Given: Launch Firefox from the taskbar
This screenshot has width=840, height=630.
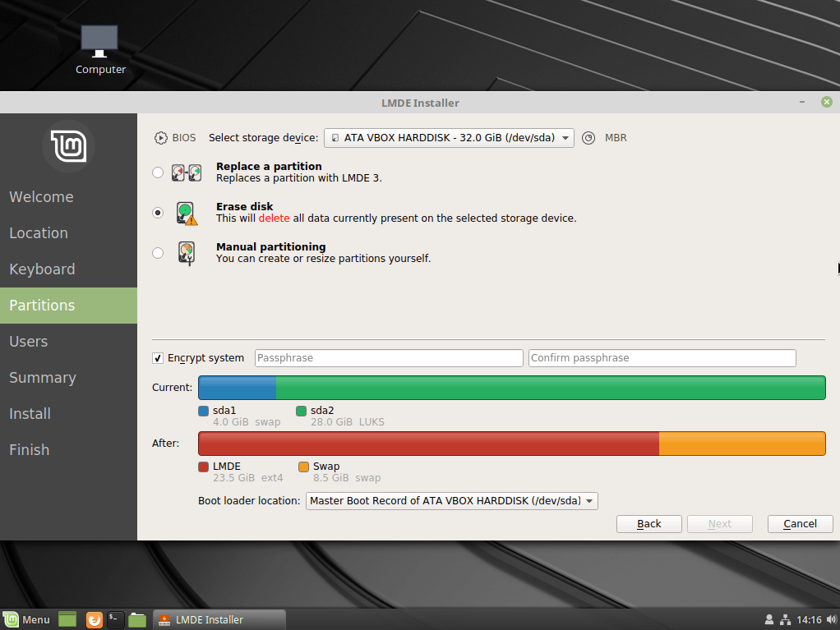Looking at the screenshot, I should tap(95, 619).
